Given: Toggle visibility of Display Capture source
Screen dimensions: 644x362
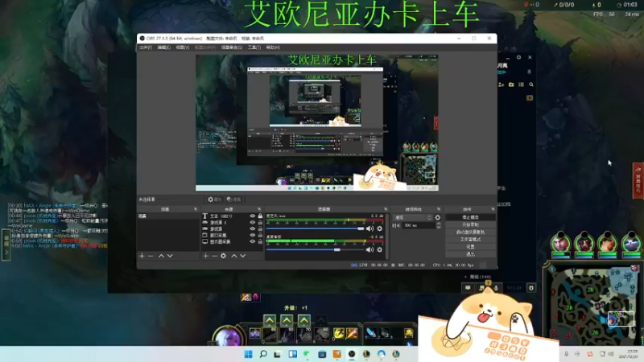Looking at the screenshot, I should (253, 242).
